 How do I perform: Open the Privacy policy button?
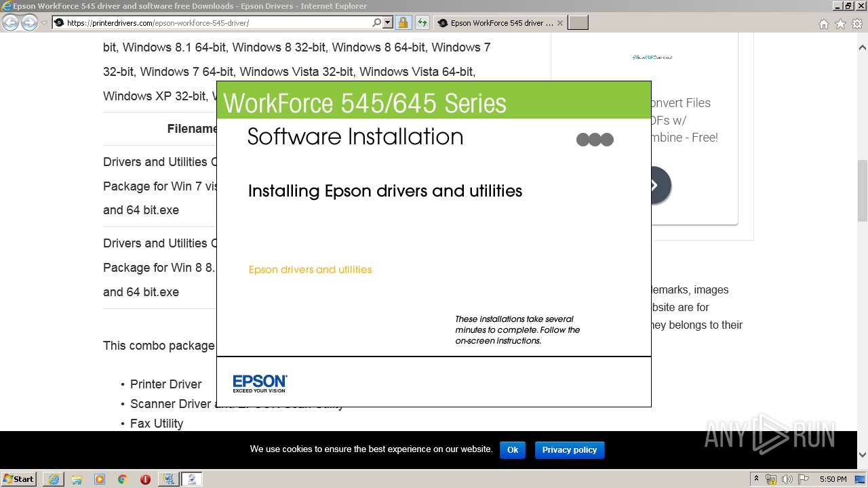(570, 449)
